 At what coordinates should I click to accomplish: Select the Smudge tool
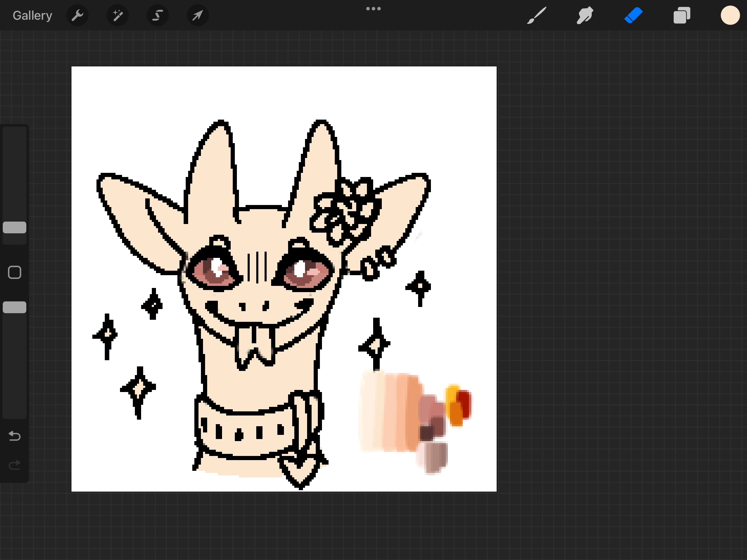(585, 15)
